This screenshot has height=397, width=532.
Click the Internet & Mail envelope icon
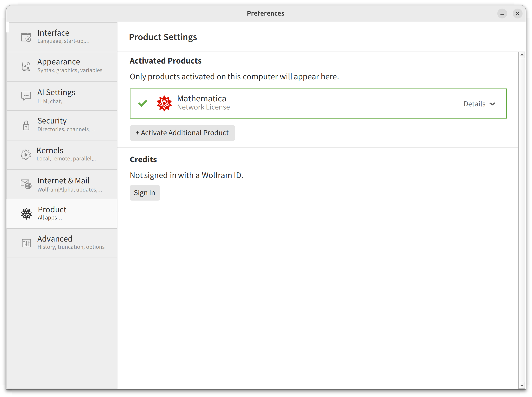tap(26, 184)
